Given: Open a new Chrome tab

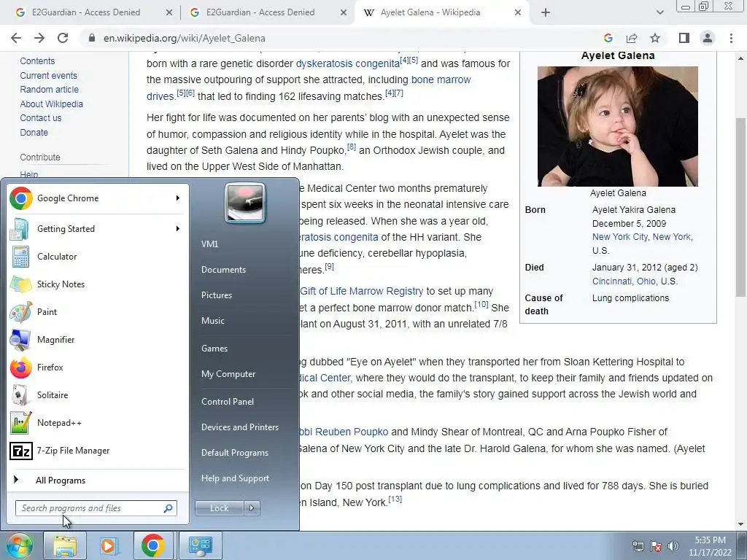Looking at the screenshot, I should (x=546, y=12).
